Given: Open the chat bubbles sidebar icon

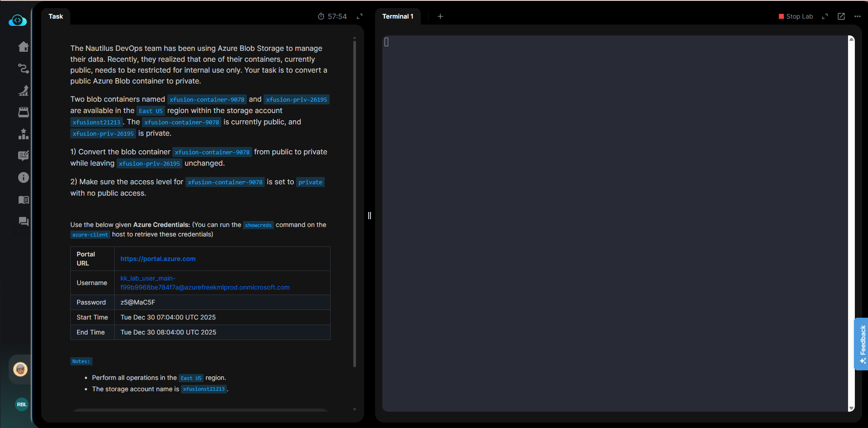Looking at the screenshot, I should (24, 221).
